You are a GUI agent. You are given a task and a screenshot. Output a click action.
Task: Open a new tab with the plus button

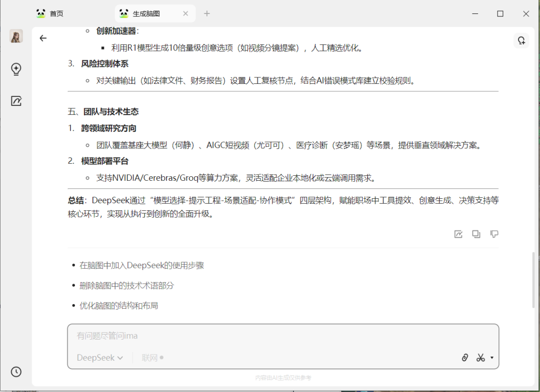pos(206,13)
